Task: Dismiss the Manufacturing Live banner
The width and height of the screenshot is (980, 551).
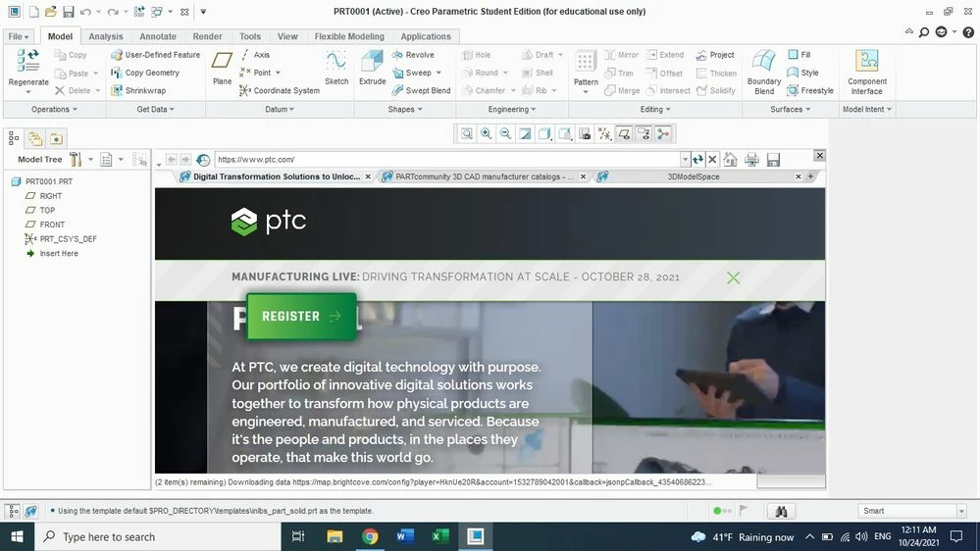Action: pyautogui.click(x=733, y=277)
